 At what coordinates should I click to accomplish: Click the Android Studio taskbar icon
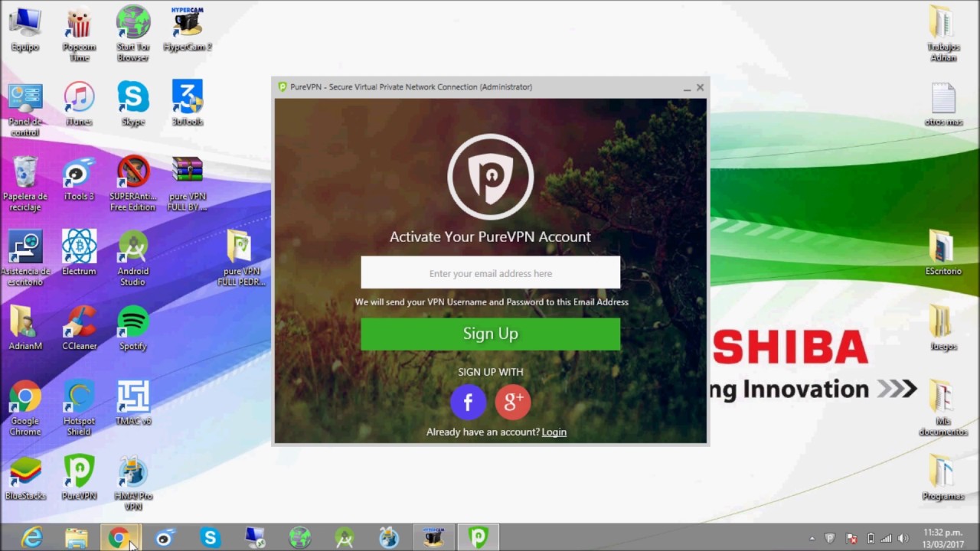345,538
